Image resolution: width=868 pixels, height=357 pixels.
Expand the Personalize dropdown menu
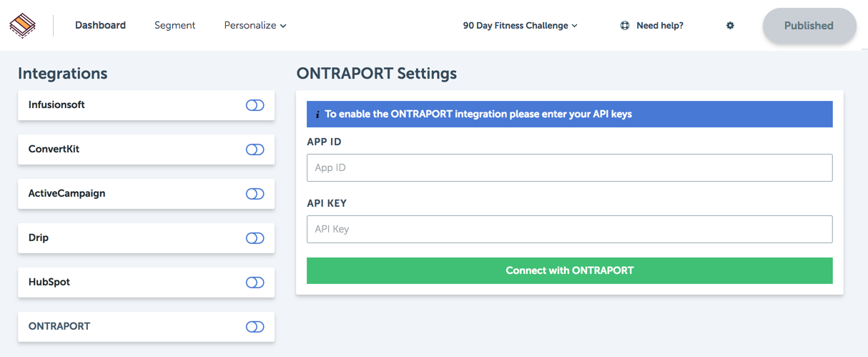pos(255,25)
